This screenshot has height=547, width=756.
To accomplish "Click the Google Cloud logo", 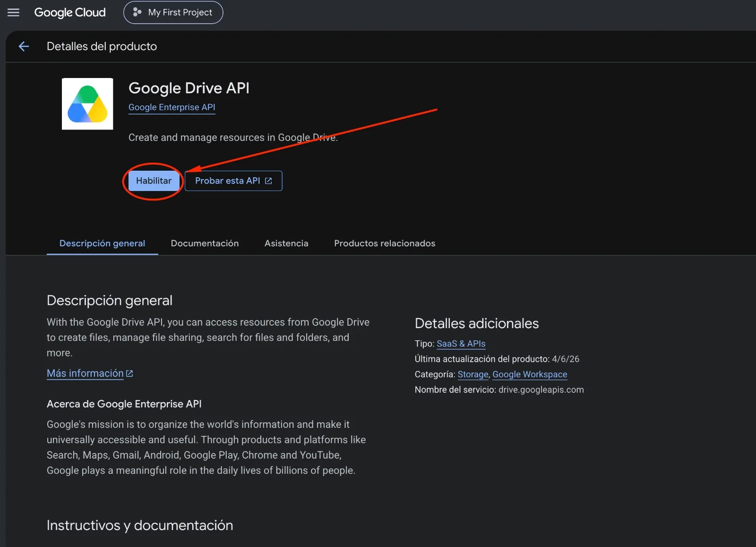I will pyautogui.click(x=70, y=12).
